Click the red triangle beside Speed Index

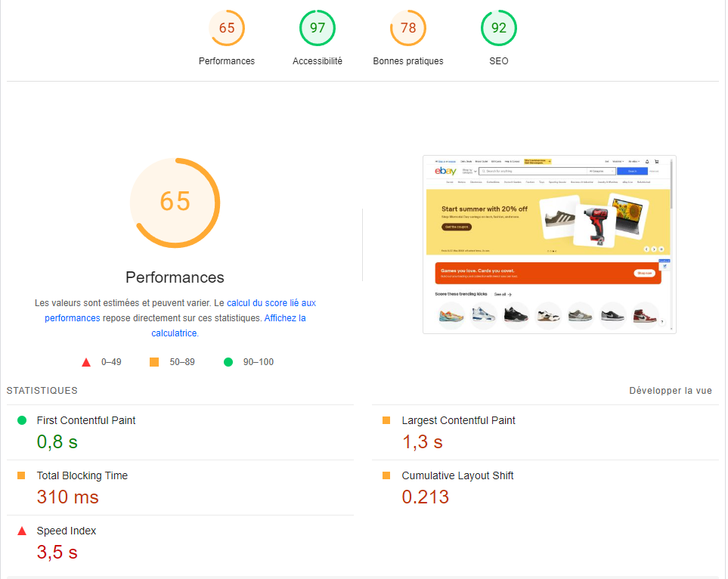[x=22, y=531]
